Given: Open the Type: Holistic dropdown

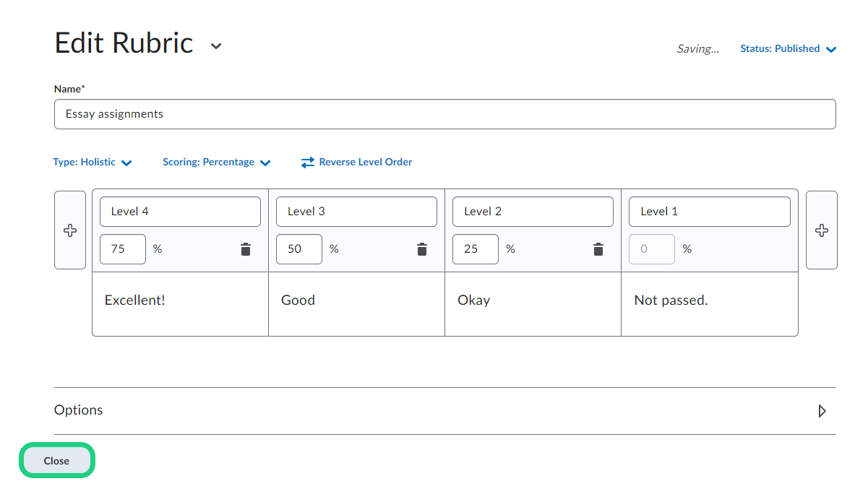Looking at the screenshot, I should [93, 163].
